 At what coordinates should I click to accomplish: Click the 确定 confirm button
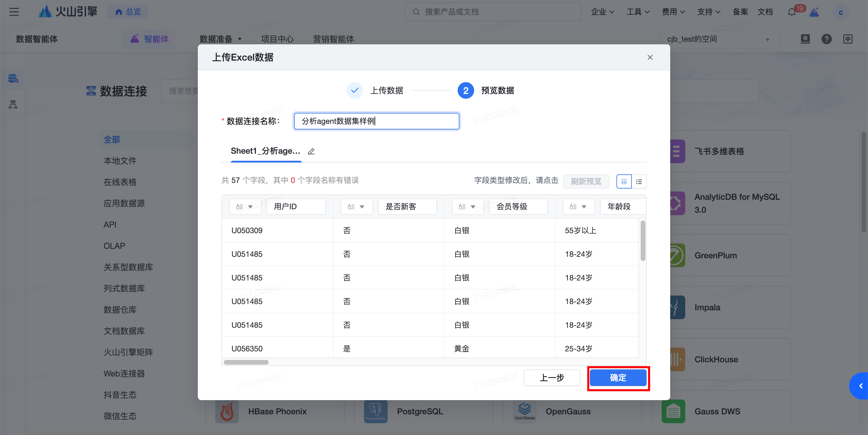click(618, 378)
